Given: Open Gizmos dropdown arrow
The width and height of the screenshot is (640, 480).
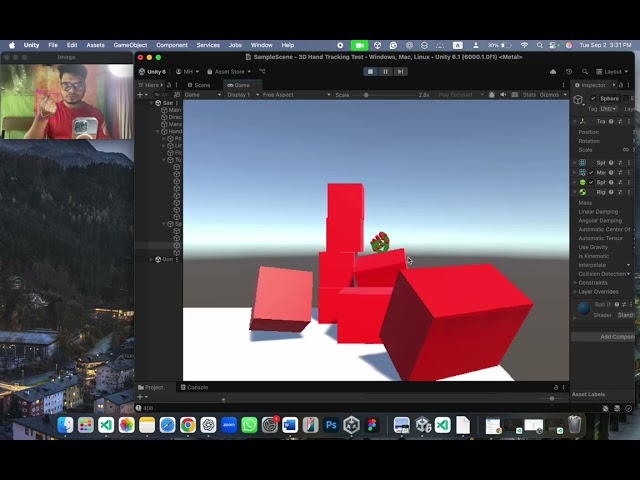Looking at the screenshot, I should pos(565,95).
